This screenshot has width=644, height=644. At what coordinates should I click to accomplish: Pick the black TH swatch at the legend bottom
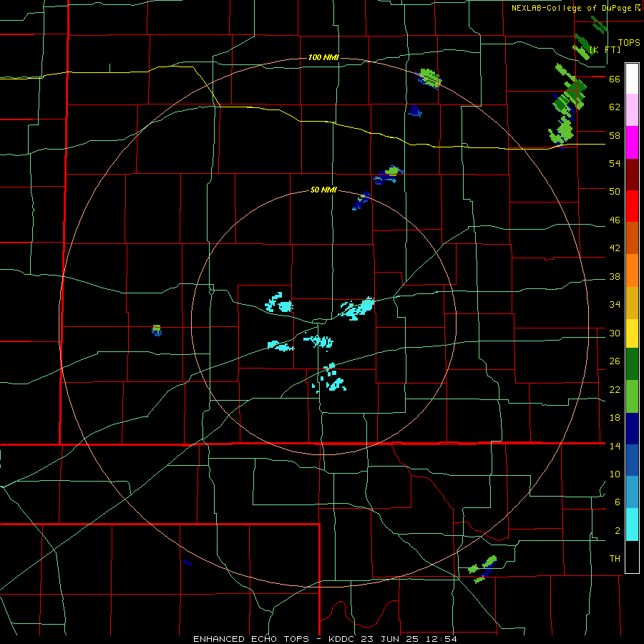pyautogui.click(x=632, y=557)
